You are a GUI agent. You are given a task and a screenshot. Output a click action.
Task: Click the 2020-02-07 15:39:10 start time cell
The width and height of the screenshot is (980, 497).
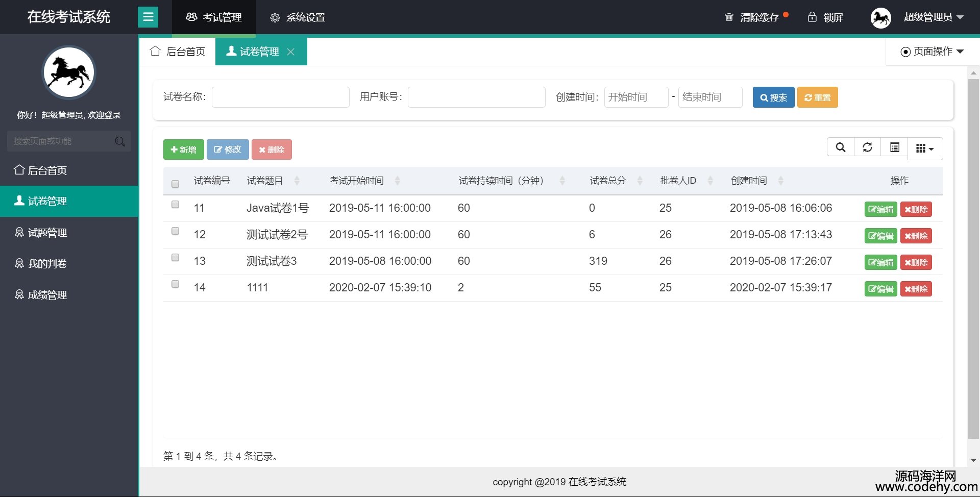380,288
